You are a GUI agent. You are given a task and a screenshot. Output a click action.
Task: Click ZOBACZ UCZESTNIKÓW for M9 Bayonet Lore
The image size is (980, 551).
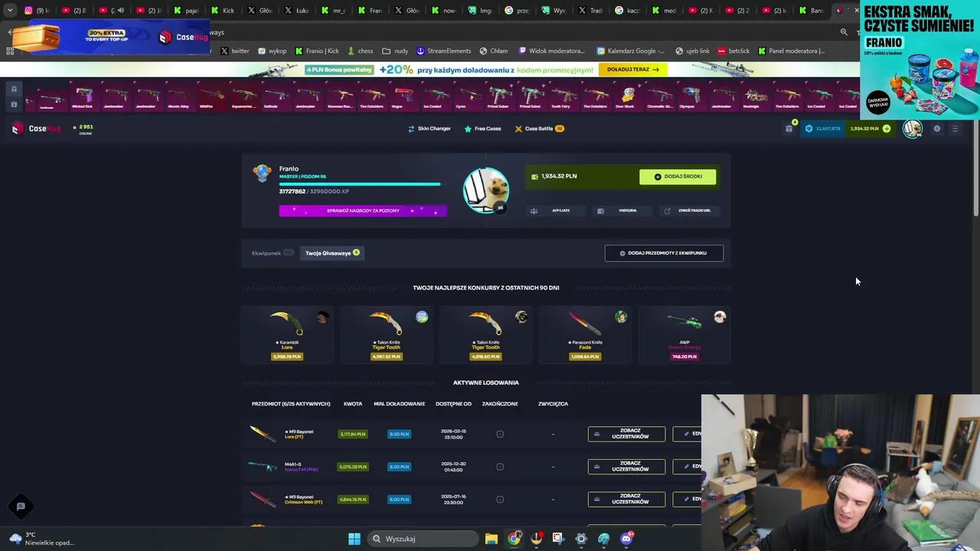point(626,434)
